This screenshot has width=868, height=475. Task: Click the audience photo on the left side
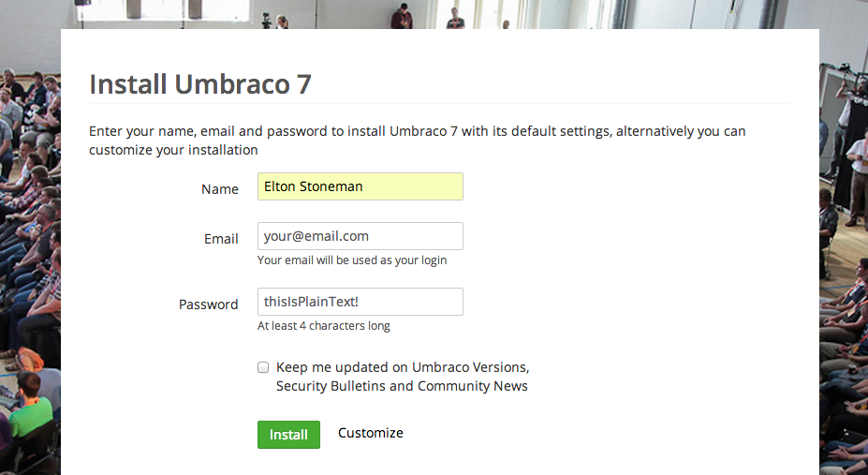[x=30, y=266]
